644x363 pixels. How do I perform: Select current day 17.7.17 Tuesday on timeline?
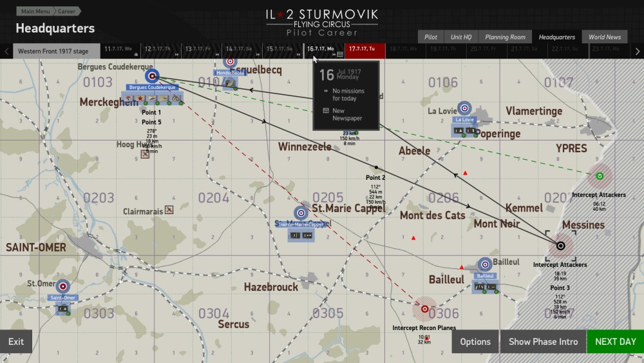point(365,50)
